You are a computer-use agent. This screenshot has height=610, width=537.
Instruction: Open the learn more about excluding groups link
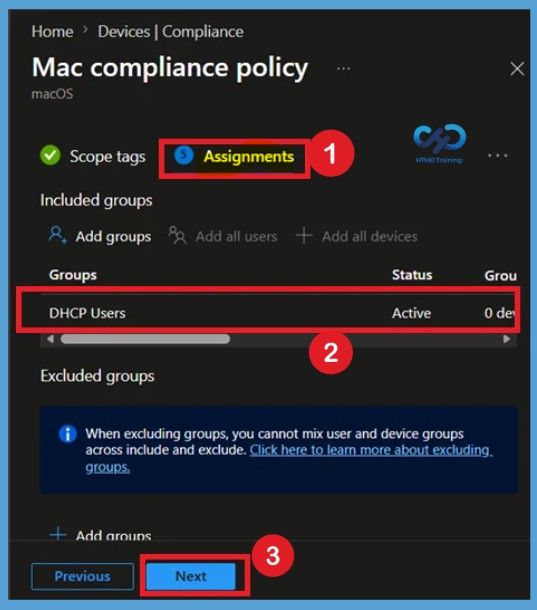(x=289, y=458)
